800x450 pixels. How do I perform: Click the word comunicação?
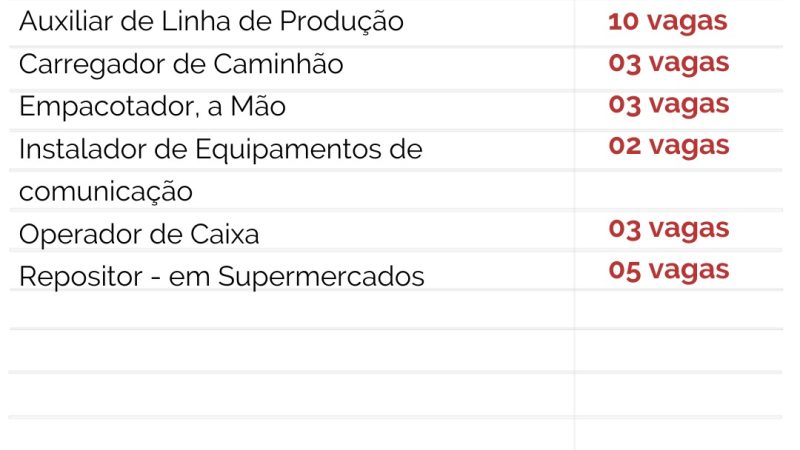click(106, 191)
